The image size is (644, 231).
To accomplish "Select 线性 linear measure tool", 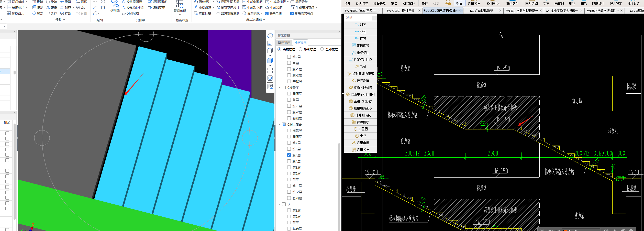I will (361, 32).
